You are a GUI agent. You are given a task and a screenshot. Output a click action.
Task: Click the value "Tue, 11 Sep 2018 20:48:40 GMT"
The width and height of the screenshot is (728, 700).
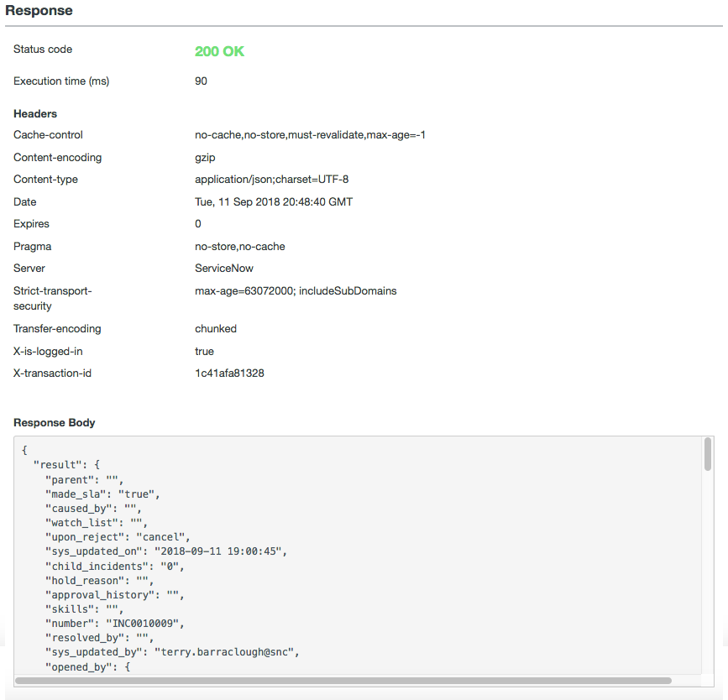pyautogui.click(x=274, y=202)
